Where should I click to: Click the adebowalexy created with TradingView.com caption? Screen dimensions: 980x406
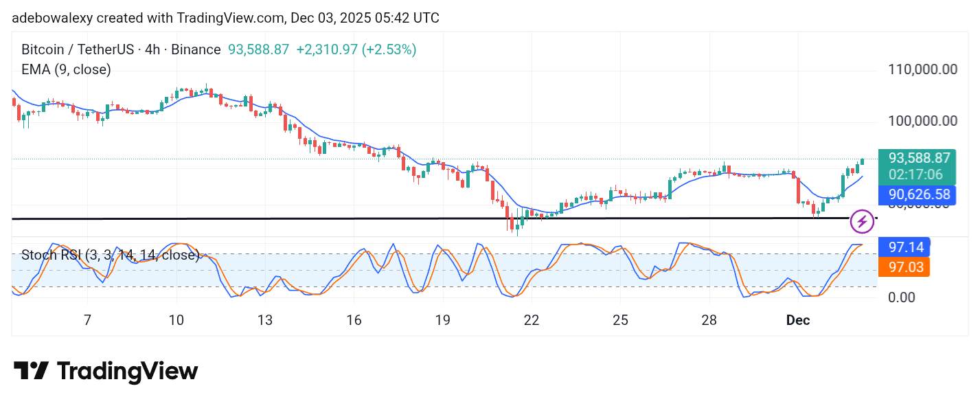(225, 19)
